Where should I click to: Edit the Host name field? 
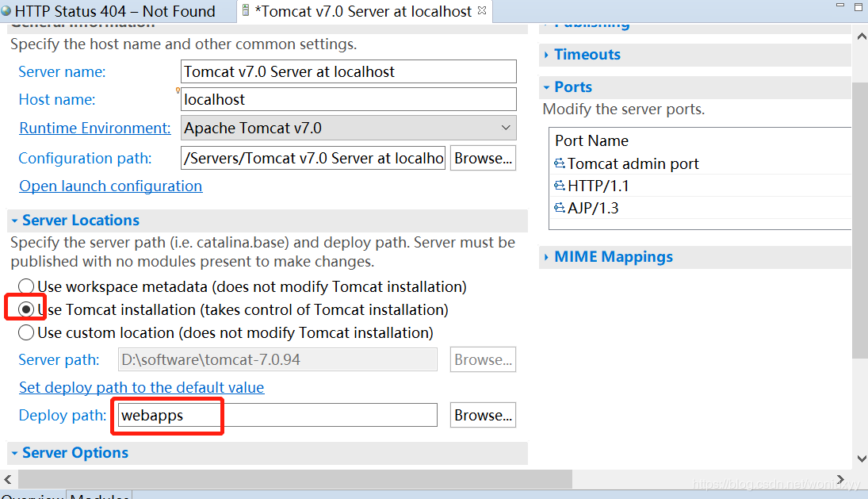(348, 99)
